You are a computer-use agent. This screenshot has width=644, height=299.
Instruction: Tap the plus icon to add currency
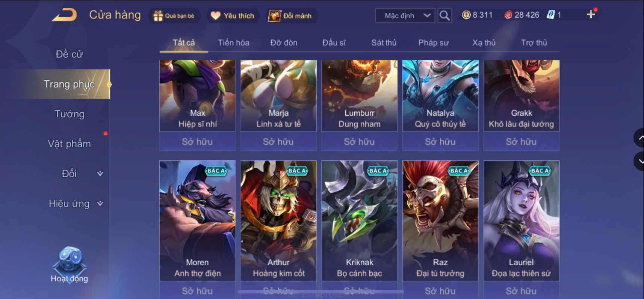[591, 15]
